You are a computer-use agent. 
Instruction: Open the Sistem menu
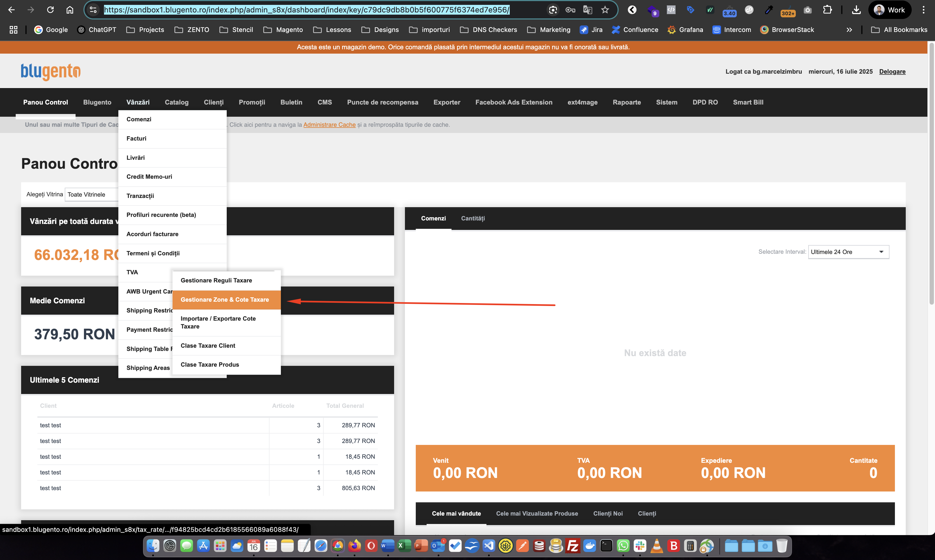pyautogui.click(x=666, y=102)
